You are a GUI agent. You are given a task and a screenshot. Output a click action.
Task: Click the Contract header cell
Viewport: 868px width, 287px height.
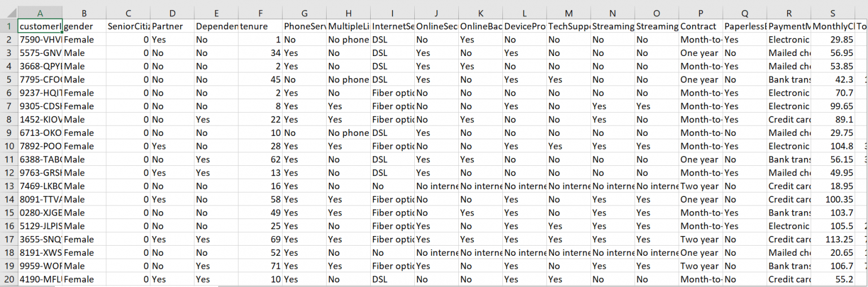[701, 26]
